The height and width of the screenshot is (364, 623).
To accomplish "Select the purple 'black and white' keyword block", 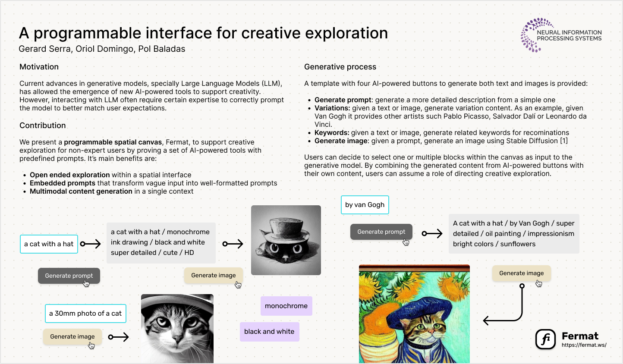I will (269, 332).
